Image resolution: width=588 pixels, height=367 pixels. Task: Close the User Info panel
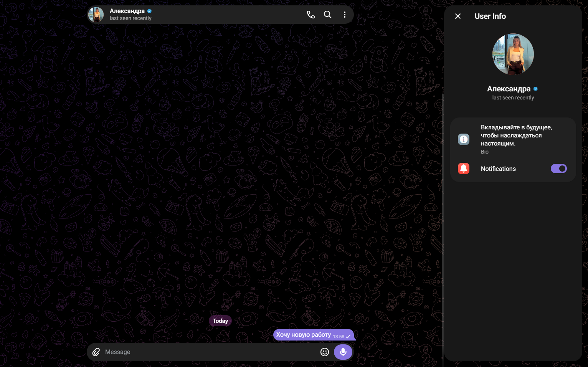[x=458, y=16]
